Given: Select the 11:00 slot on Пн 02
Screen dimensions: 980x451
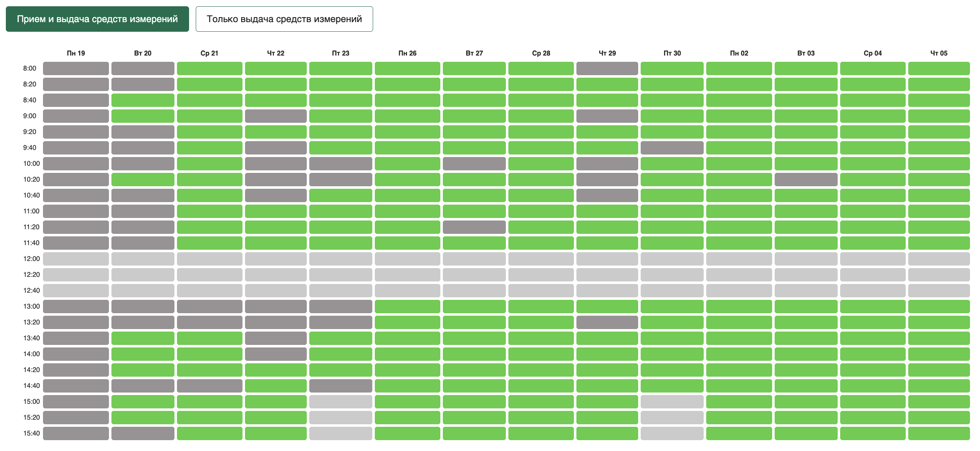Looking at the screenshot, I should click(739, 211).
